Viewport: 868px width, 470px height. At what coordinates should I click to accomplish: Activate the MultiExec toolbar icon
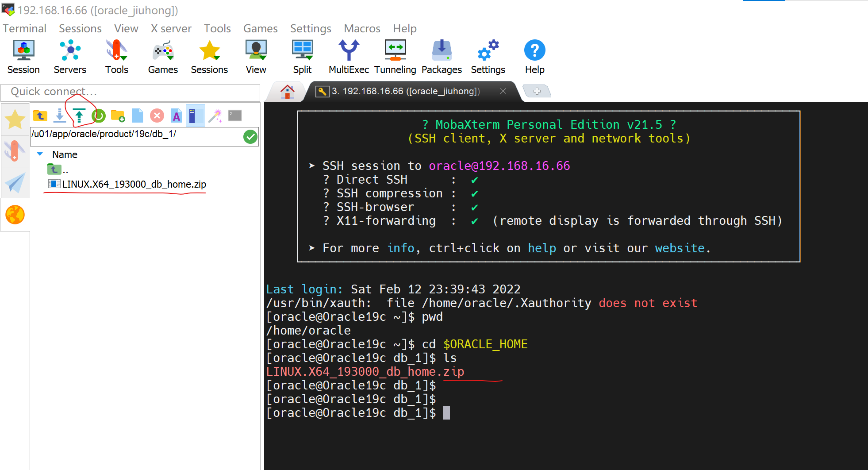(x=349, y=57)
